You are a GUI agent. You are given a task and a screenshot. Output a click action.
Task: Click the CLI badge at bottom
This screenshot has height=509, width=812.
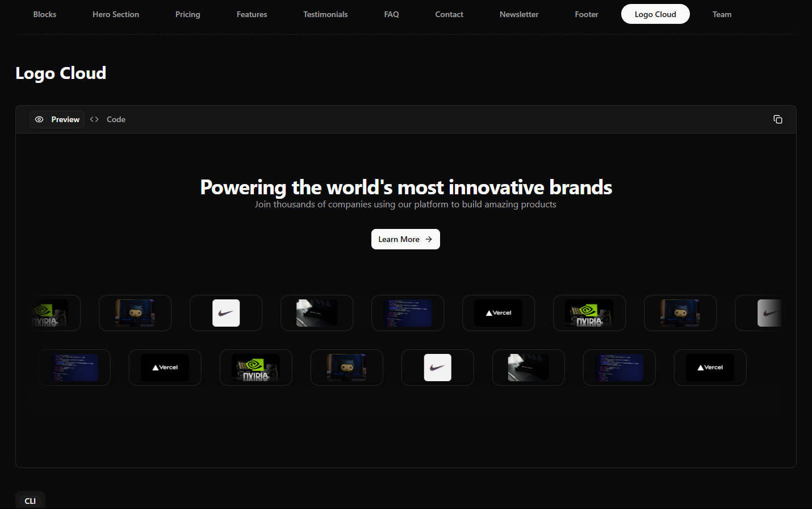(x=30, y=500)
